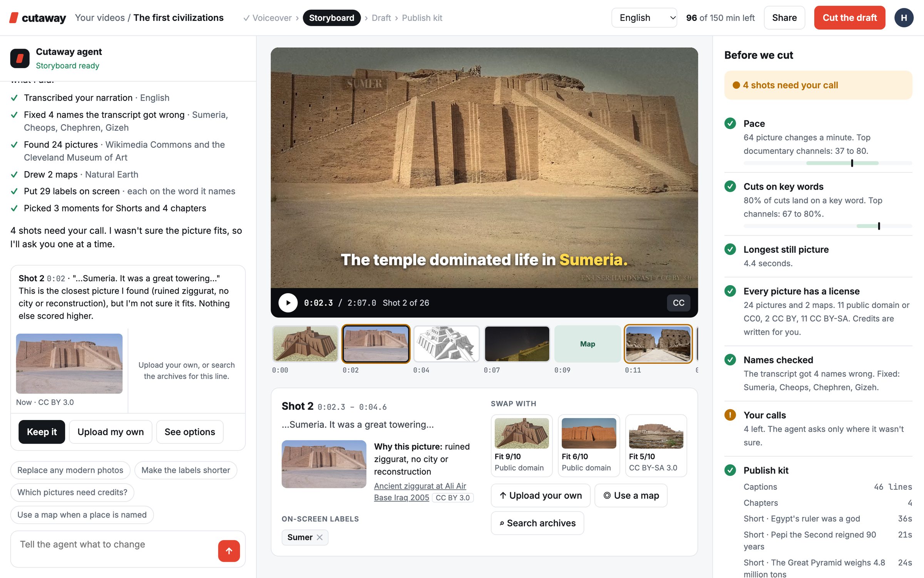Select the 0:00 shot thumbnail
Viewport: 924px width, 578px height.
(x=305, y=344)
